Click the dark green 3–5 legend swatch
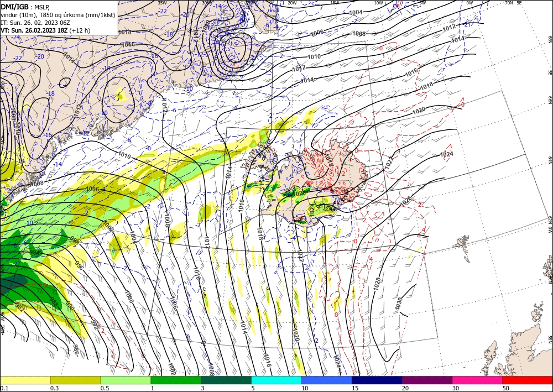The width and height of the screenshot is (553, 392). tap(226, 380)
